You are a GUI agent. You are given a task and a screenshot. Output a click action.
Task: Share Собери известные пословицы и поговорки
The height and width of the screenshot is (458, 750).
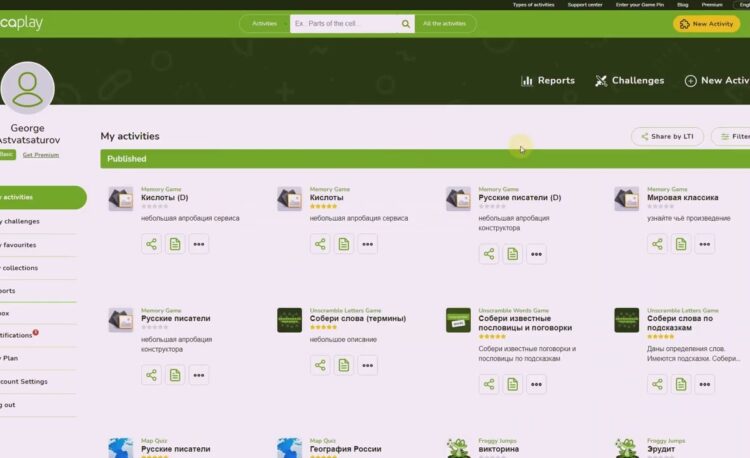coord(489,384)
